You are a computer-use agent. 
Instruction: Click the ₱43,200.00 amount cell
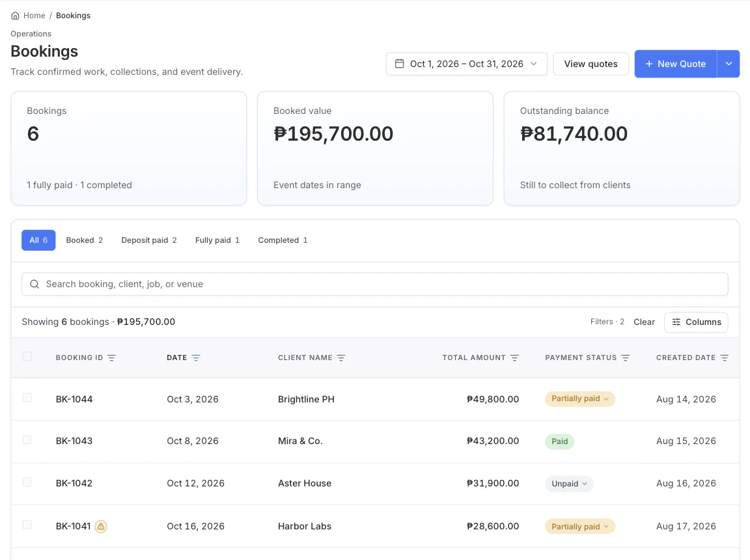click(493, 441)
